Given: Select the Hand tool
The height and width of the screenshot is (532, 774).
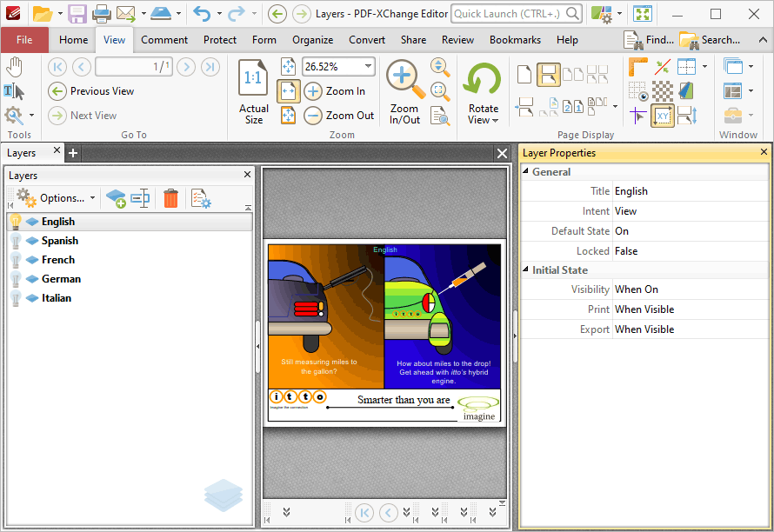Looking at the screenshot, I should tap(15, 67).
